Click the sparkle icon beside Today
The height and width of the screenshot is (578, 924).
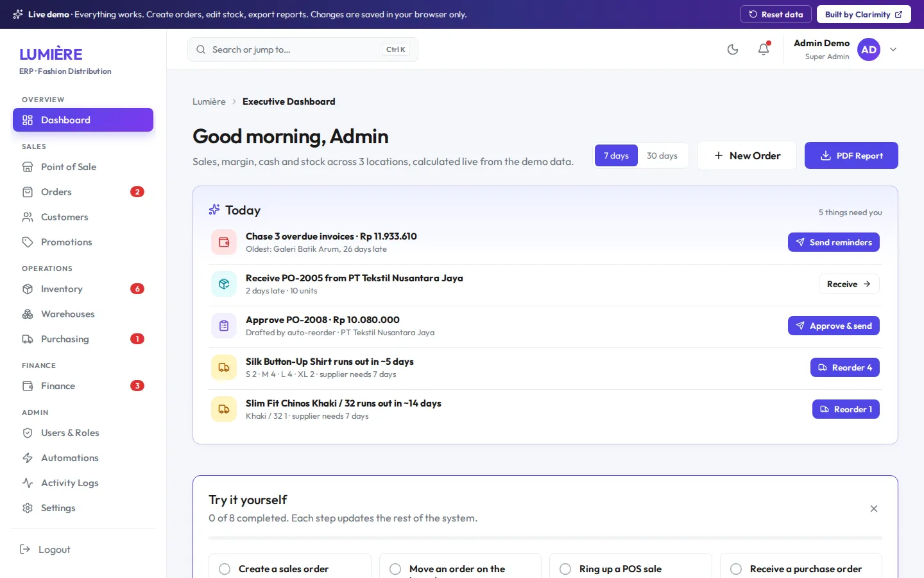tap(214, 210)
